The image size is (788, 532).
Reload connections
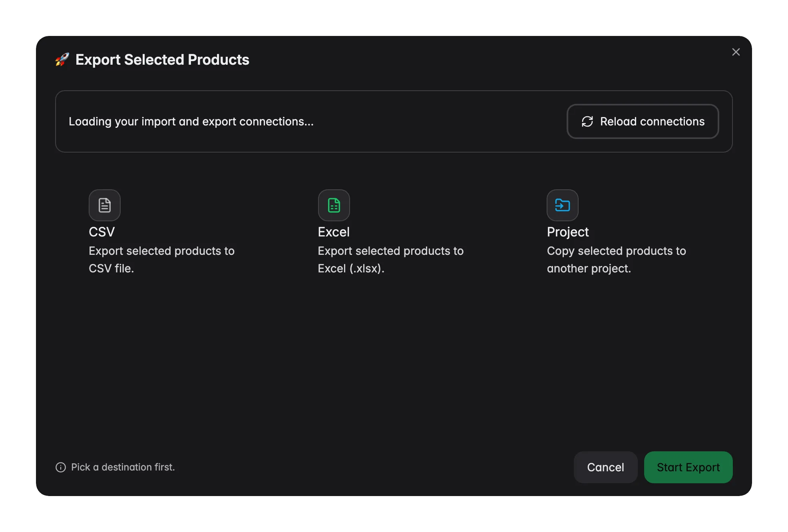[643, 121]
